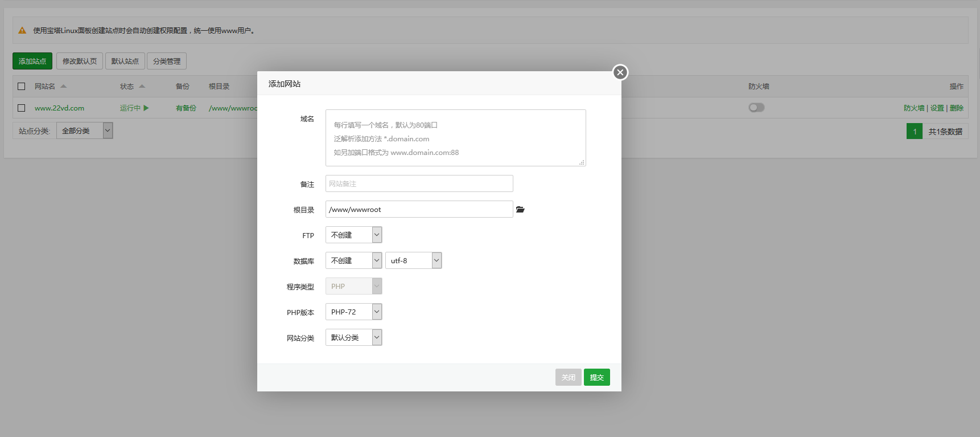This screenshot has width=980, height=437.
Task: Open the 站点分类 全部分类 dropdown
Action: coord(85,130)
